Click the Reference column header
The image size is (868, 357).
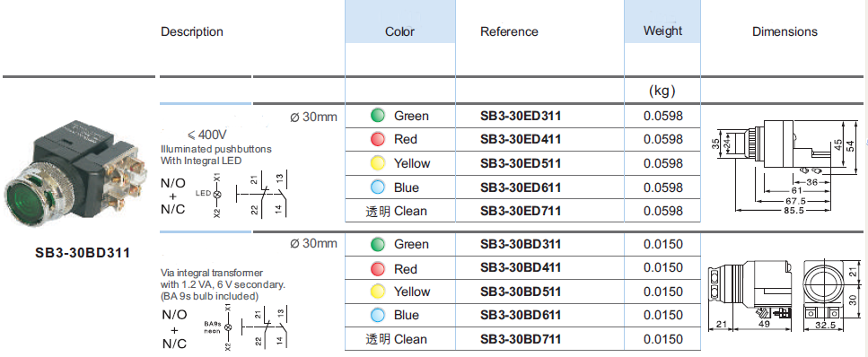[509, 31]
